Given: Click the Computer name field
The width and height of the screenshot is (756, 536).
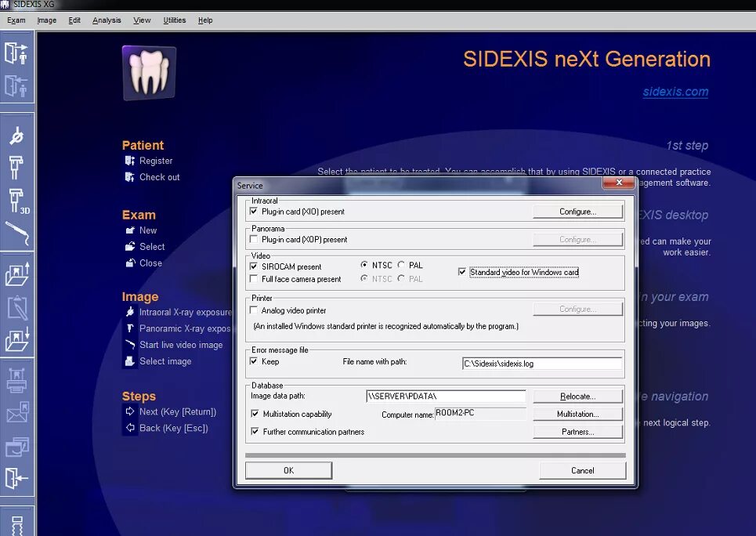Looking at the screenshot, I should coord(481,414).
